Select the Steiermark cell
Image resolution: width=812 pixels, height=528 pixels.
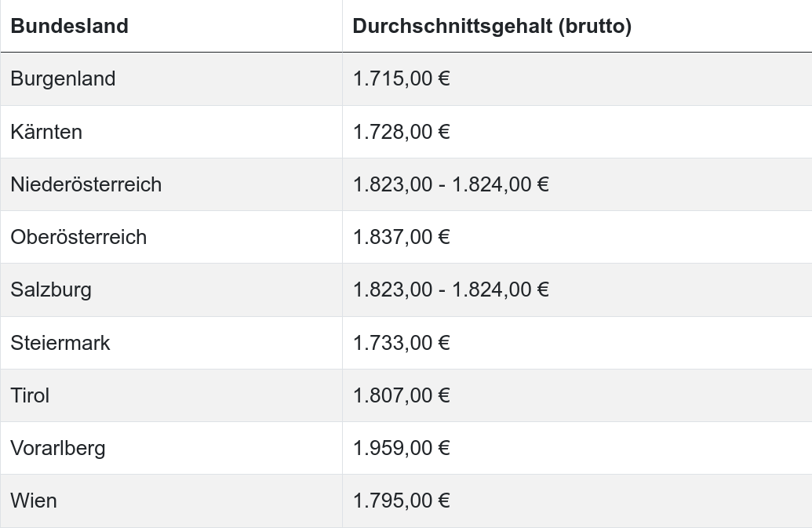pyautogui.click(x=60, y=343)
